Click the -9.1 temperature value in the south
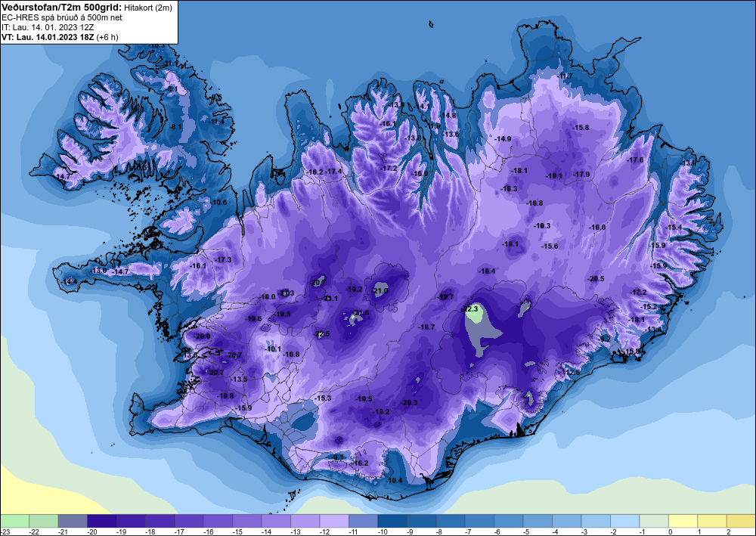 338,457
